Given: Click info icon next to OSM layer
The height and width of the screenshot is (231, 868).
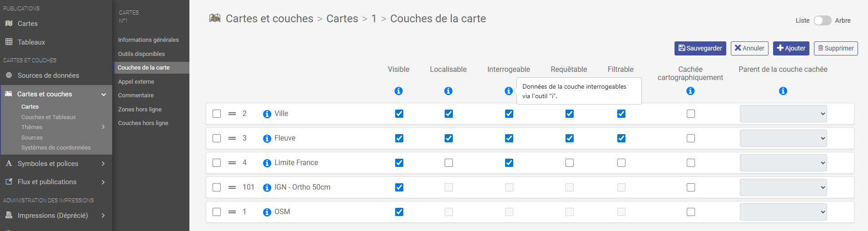Looking at the screenshot, I should [267, 212].
